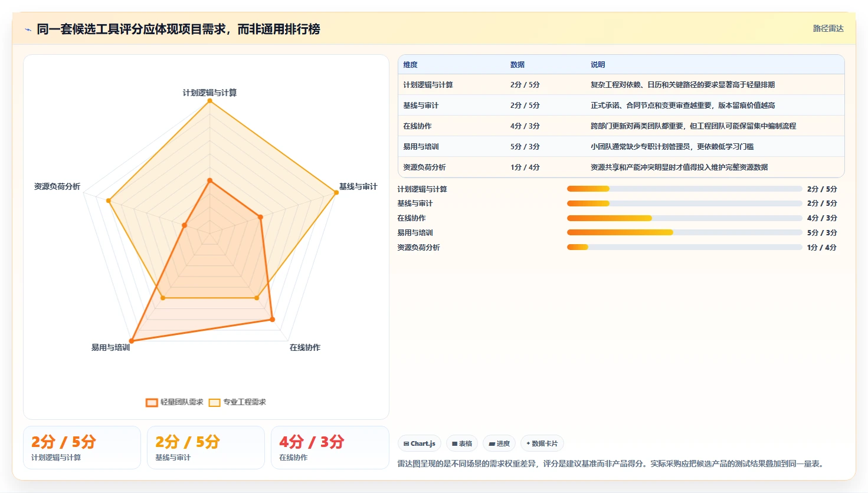The width and height of the screenshot is (868, 493).
Task: Click radar data point at 易用与培训 outer vertex
Action: click(132, 341)
